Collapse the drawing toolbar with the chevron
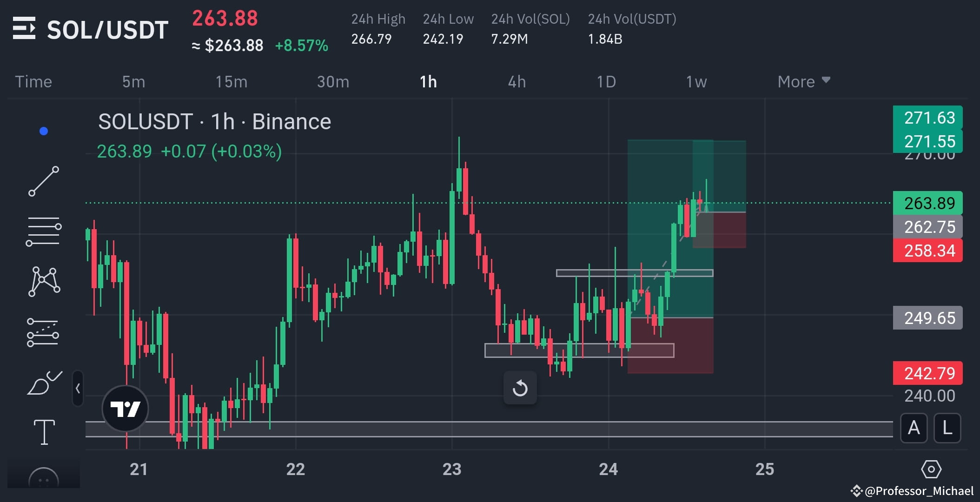The width and height of the screenshot is (980, 502). tap(78, 388)
